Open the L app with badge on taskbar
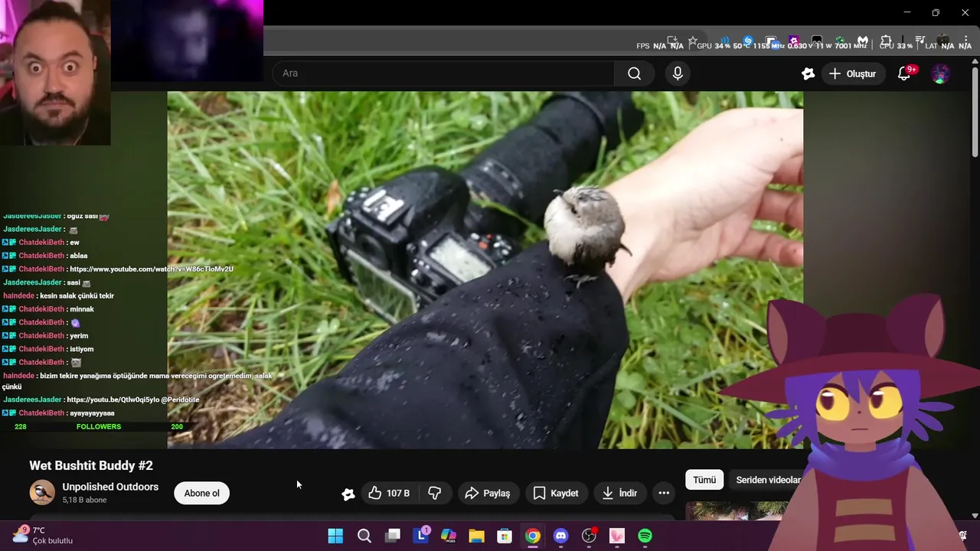Screen dimensions: 980x551 (x=421, y=536)
